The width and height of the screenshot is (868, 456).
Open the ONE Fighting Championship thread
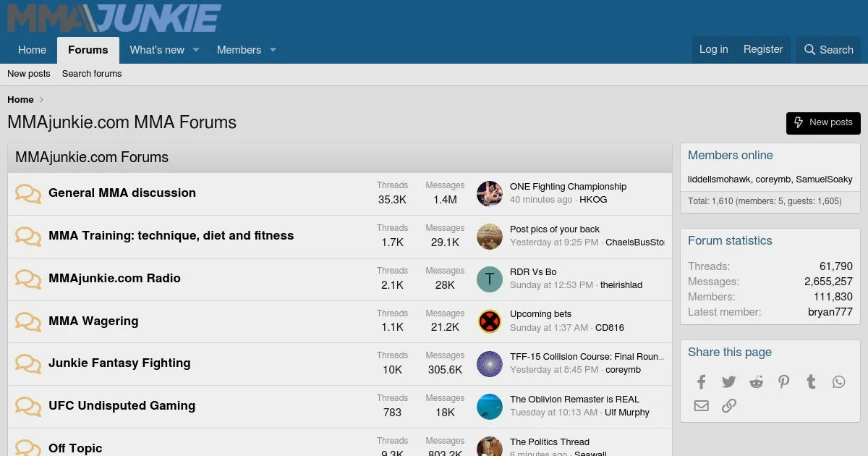568,187
